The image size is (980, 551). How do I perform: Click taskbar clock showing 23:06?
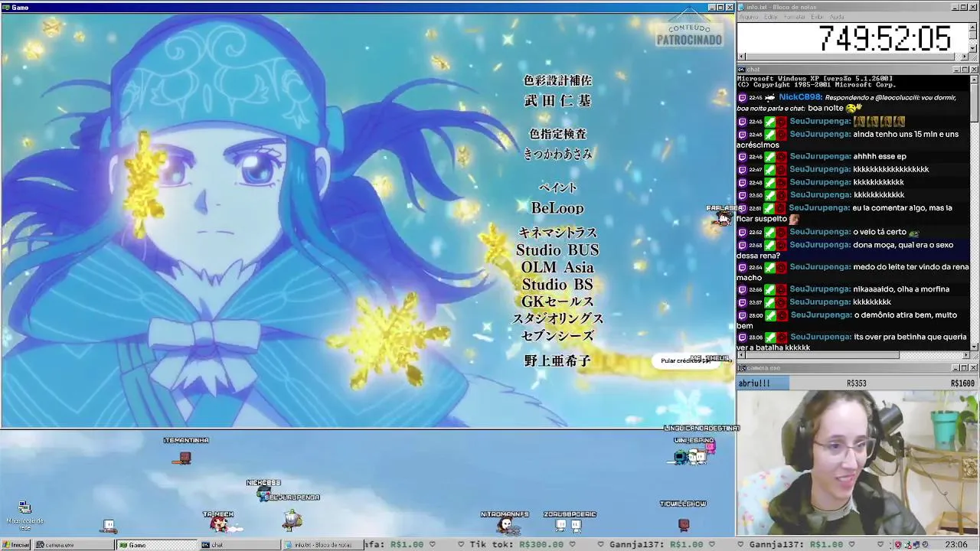pyautogui.click(x=956, y=545)
